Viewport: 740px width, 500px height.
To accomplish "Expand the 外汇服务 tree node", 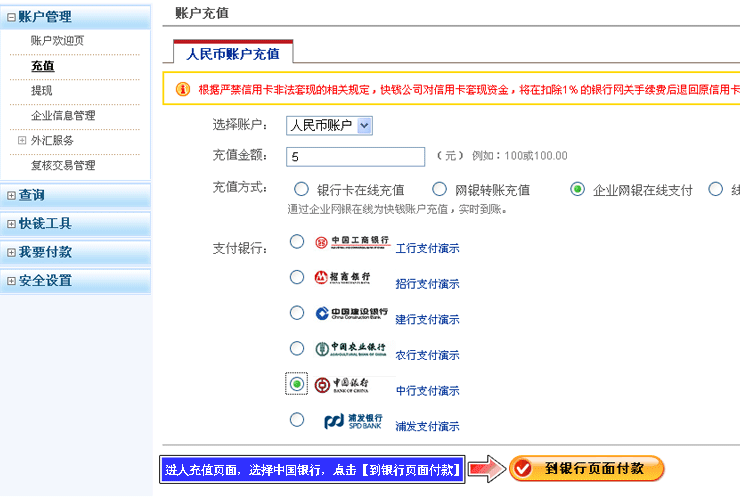I will pyautogui.click(x=22, y=140).
